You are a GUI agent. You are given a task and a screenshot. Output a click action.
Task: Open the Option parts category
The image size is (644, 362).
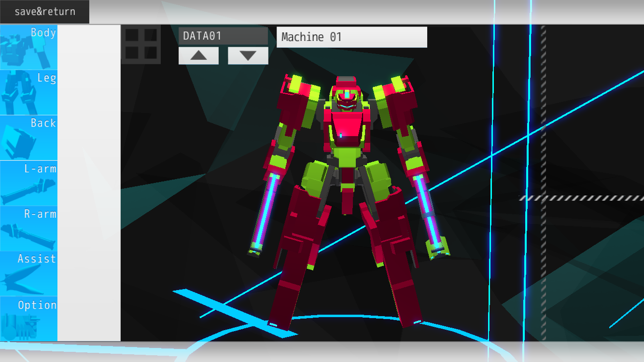click(28, 319)
